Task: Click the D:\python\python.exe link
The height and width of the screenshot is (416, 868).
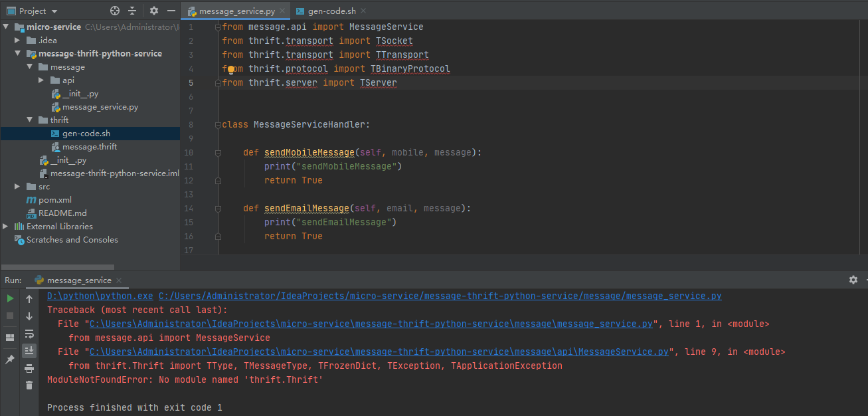Action: (x=100, y=296)
